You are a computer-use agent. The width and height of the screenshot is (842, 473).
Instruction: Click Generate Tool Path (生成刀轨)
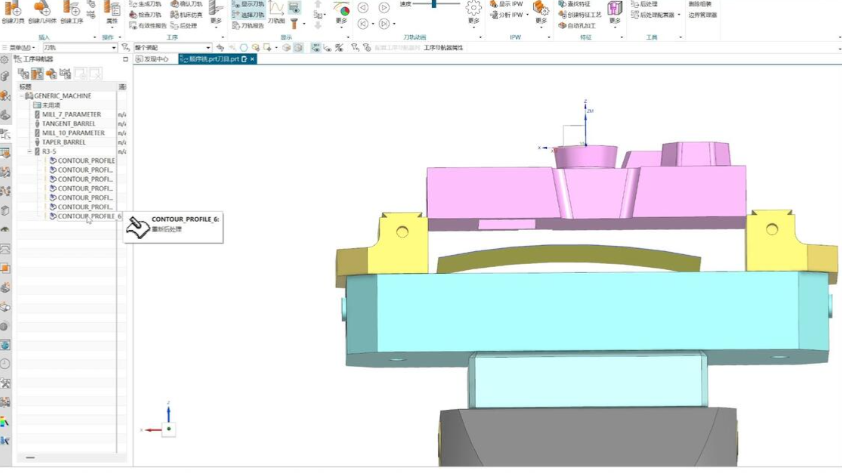[x=146, y=4]
